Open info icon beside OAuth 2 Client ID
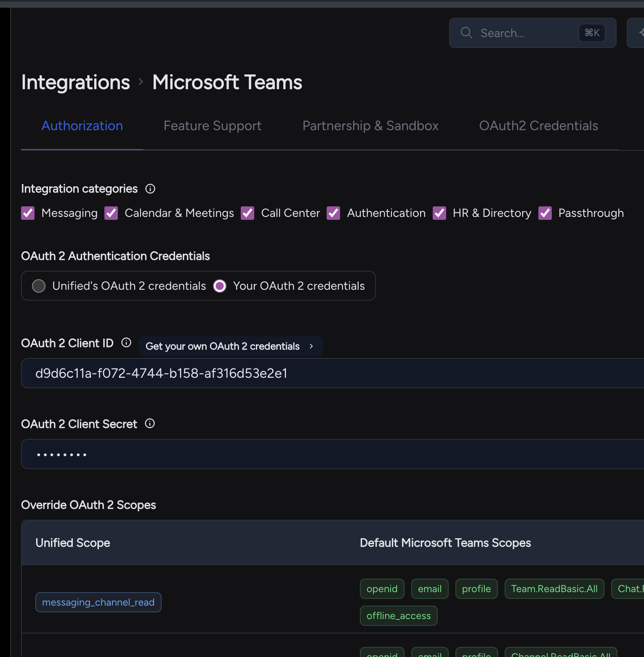 (126, 342)
